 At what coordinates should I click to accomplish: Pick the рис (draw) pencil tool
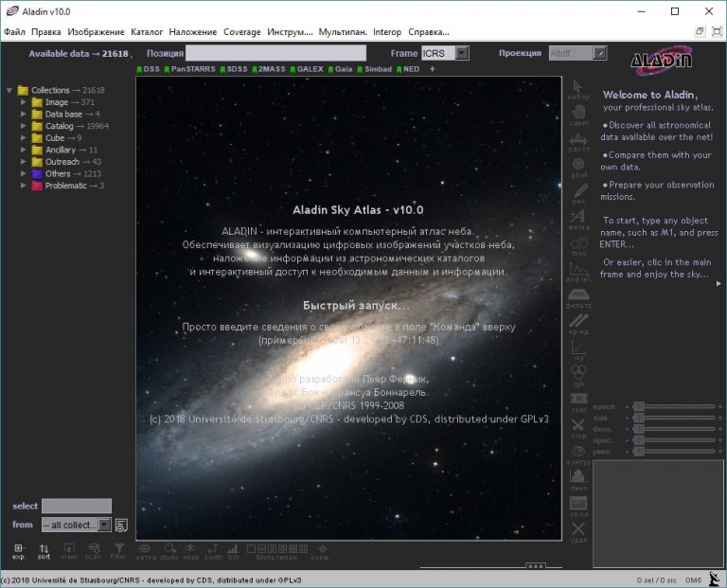click(579, 194)
